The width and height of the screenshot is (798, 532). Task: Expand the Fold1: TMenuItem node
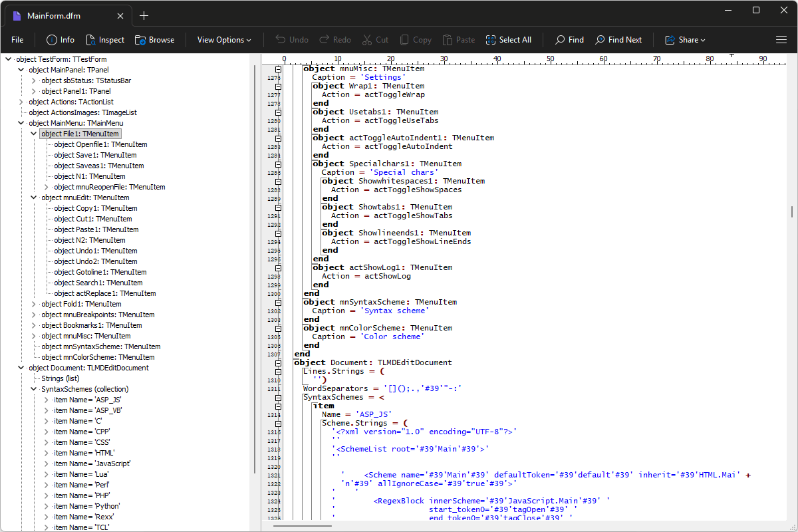[x=34, y=304]
